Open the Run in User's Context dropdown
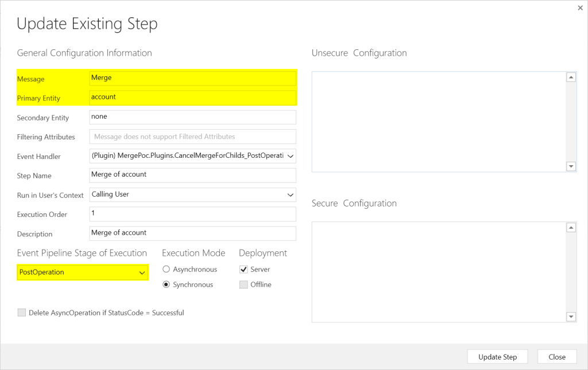Image resolution: width=588 pixels, height=370 pixels. [x=290, y=194]
